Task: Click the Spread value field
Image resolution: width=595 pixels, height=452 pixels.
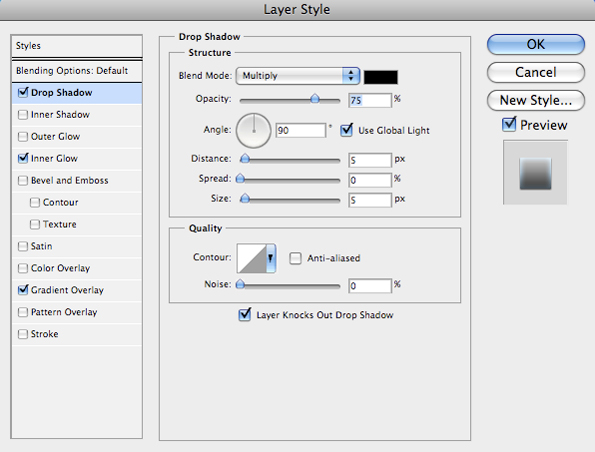Action: pos(370,180)
